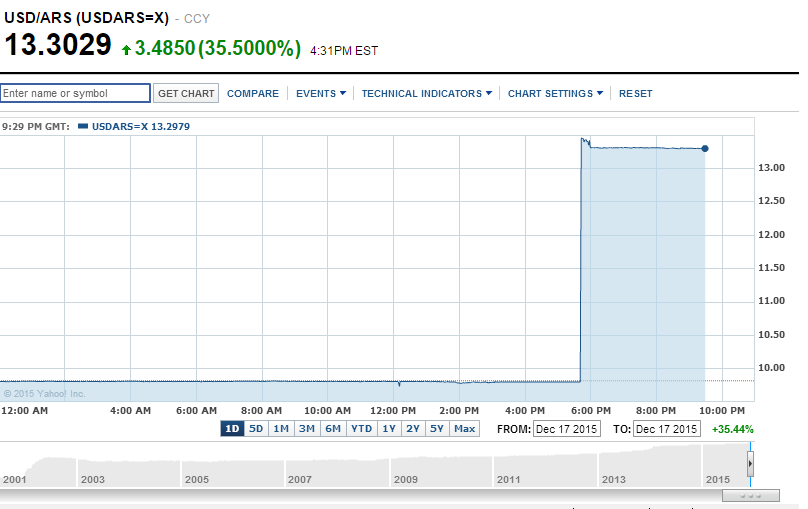Viewport: 808px width, 509px height.
Task: Click the range slider handle arrow on the timeline
Action: click(750, 464)
